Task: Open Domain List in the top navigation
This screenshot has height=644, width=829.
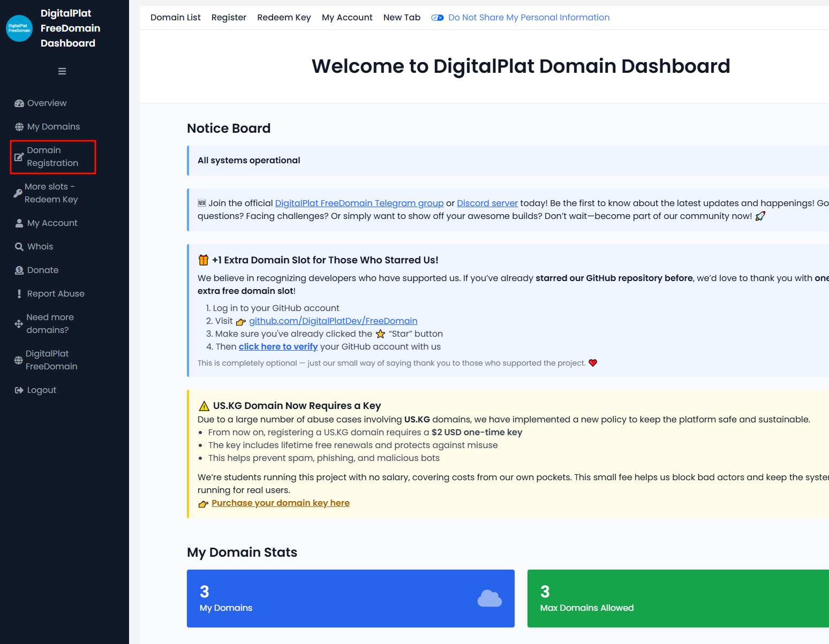Action: click(176, 18)
